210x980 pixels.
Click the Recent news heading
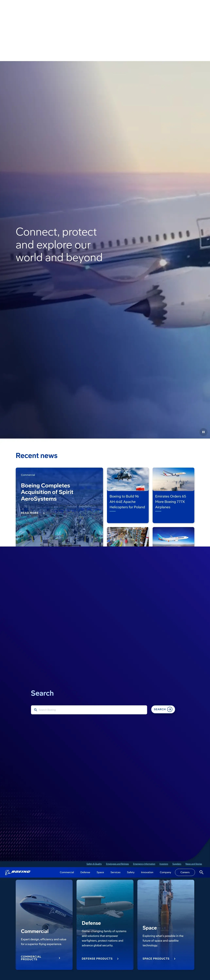37,455
